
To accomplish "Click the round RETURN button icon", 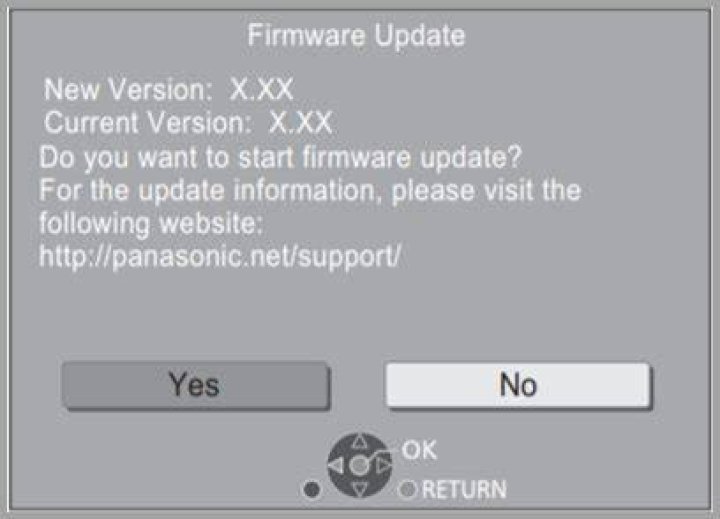I will (x=407, y=490).
